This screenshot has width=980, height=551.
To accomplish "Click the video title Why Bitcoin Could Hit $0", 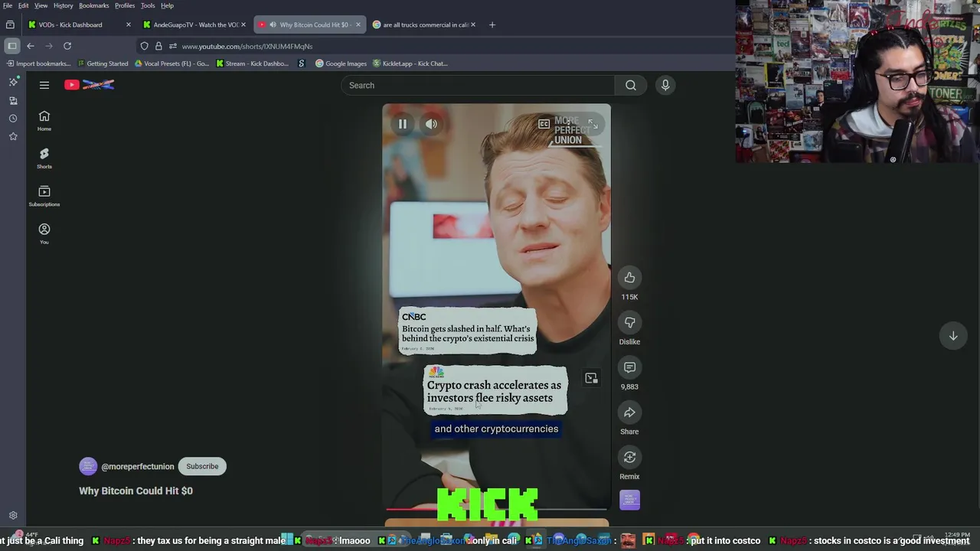I will (x=136, y=491).
